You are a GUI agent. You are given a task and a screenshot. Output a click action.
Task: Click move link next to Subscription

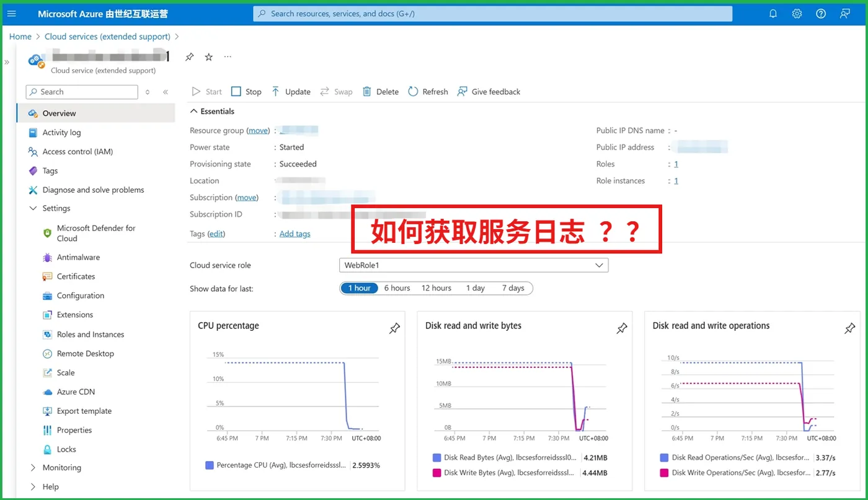247,198
